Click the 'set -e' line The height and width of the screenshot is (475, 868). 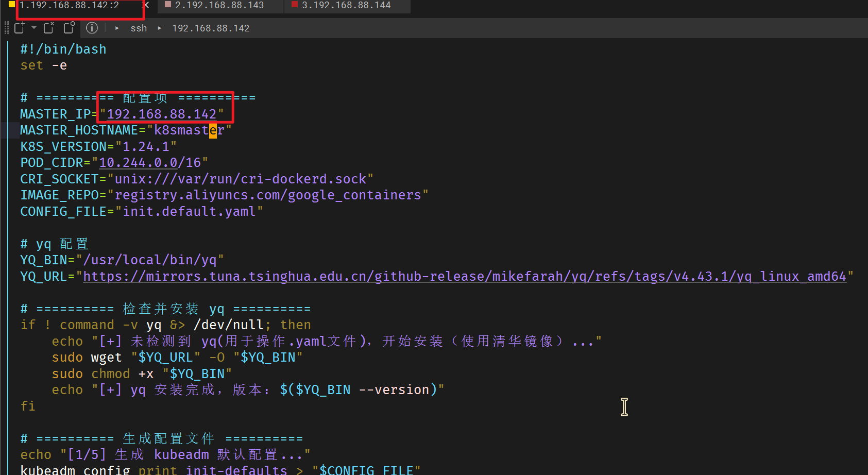pyautogui.click(x=44, y=65)
